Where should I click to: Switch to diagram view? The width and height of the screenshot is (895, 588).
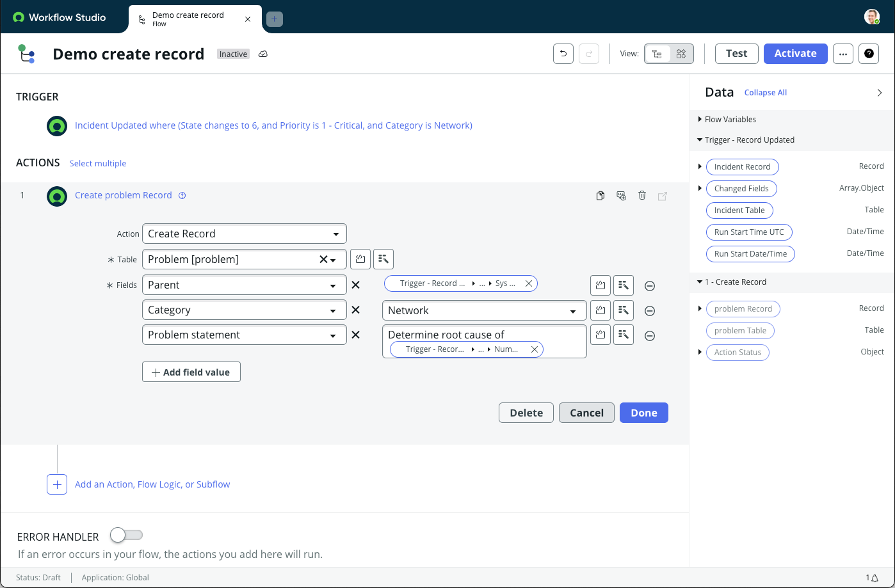pyautogui.click(x=681, y=54)
